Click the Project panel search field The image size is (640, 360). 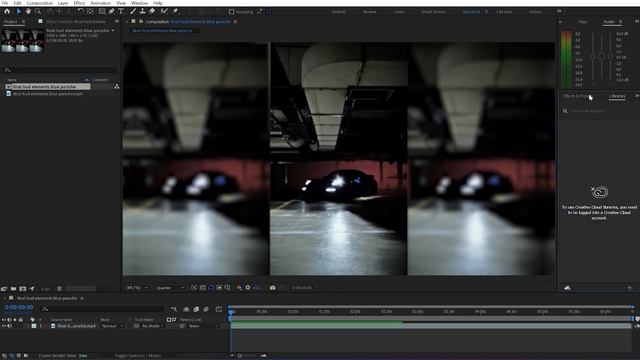click(x=60, y=70)
